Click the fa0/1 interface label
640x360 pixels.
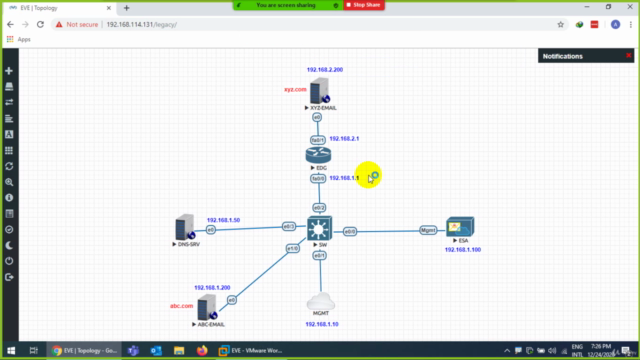point(318,140)
